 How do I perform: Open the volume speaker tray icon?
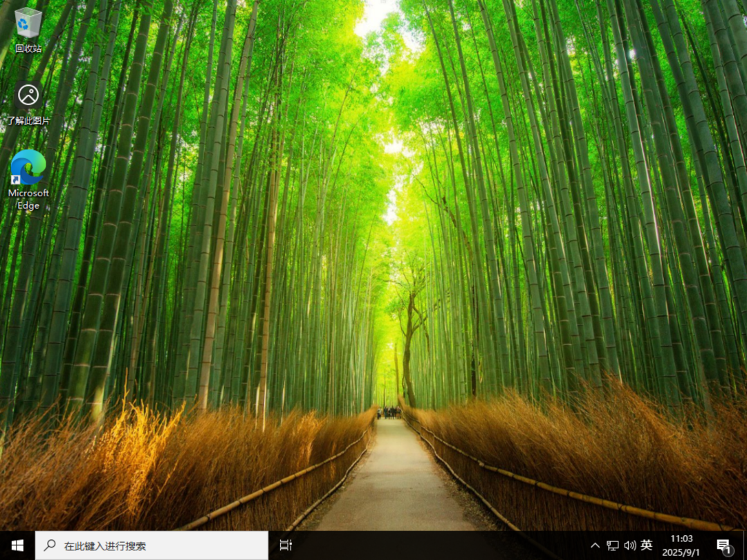click(630, 545)
